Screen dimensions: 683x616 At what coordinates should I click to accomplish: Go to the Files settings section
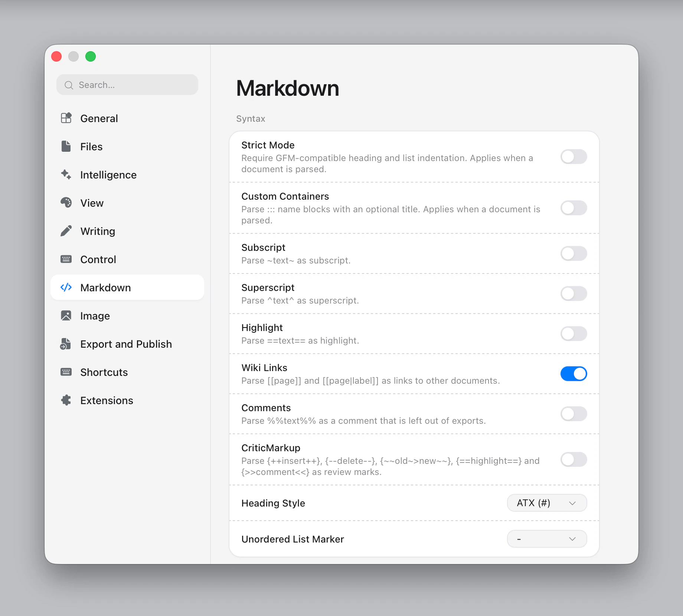(127, 146)
